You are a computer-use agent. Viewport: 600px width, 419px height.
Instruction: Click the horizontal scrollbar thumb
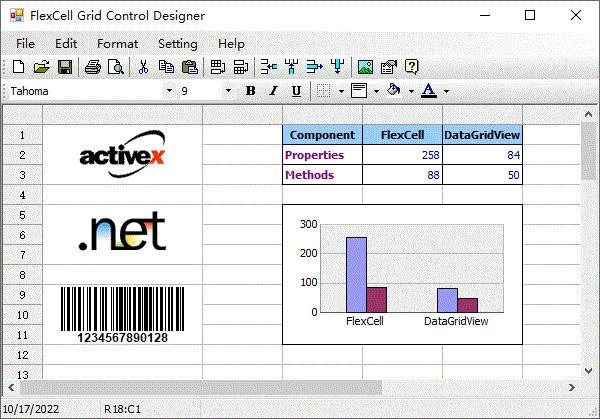(x=201, y=388)
